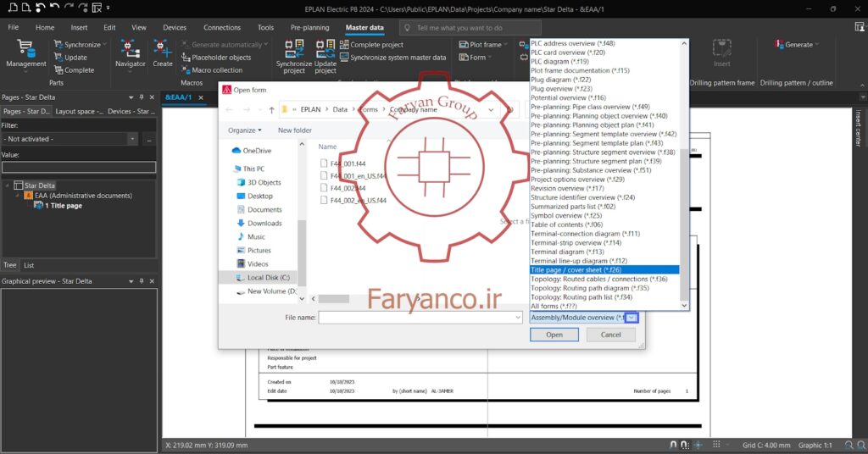Image resolution: width=868 pixels, height=454 pixels.
Task: Select the 1 Title page tree item
Action: [58, 205]
